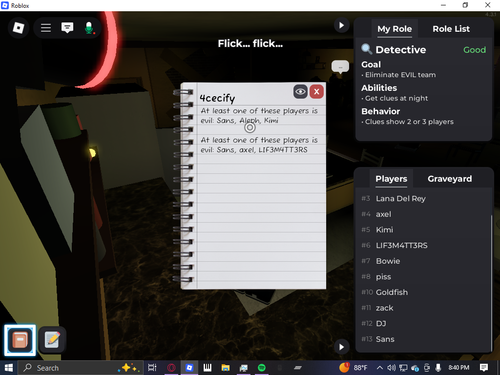Viewport: 500px width, 375px height.
Task: Open the OneDrive cloud tray icon
Action: click(415, 368)
